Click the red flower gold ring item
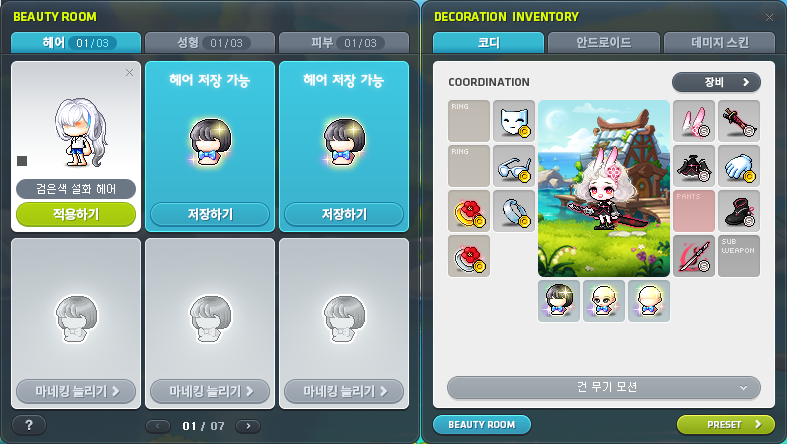Viewport: 787px width, 444px height. (469, 211)
